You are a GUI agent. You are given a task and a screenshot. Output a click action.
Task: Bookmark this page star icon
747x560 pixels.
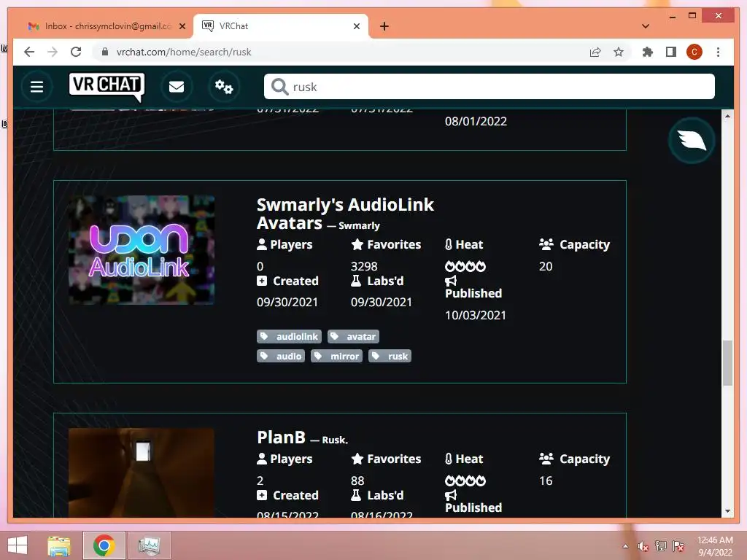tap(619, 52)
